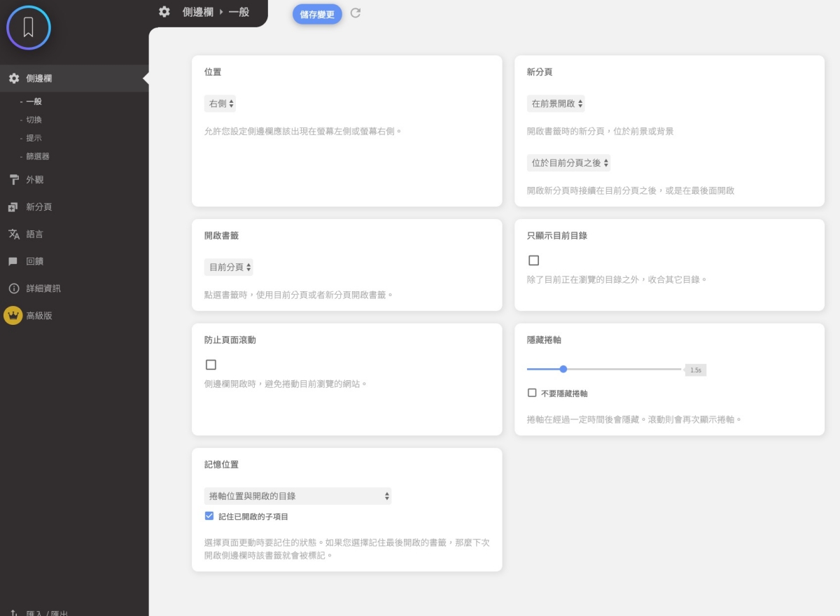The image size is (840, 616).
Task: Click the translate icon for 語言
Action: tap(14, 234)
